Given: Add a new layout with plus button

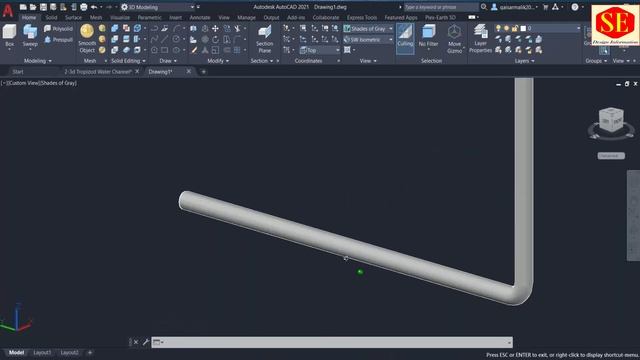Looking at the screenshot, I should (x=90, y=353).
